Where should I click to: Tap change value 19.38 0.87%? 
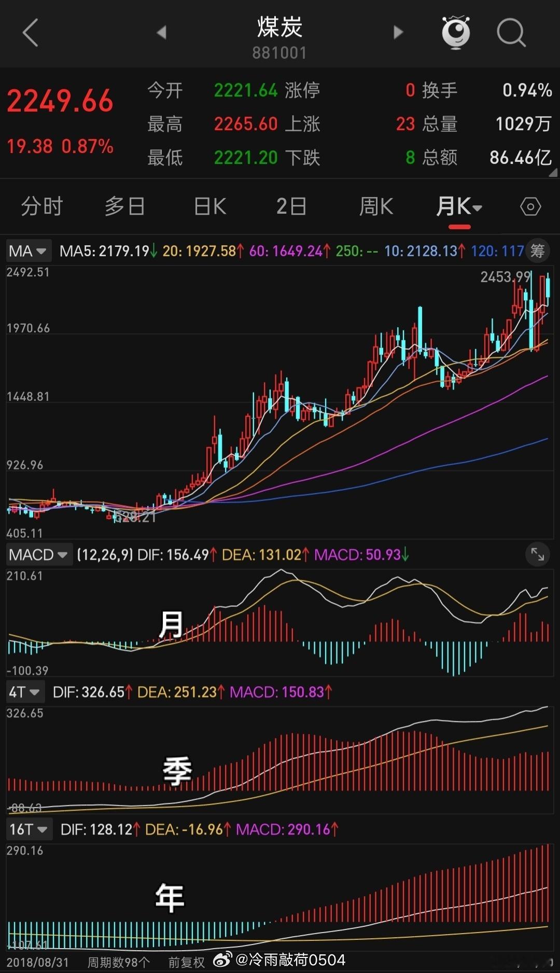[60, 146]
